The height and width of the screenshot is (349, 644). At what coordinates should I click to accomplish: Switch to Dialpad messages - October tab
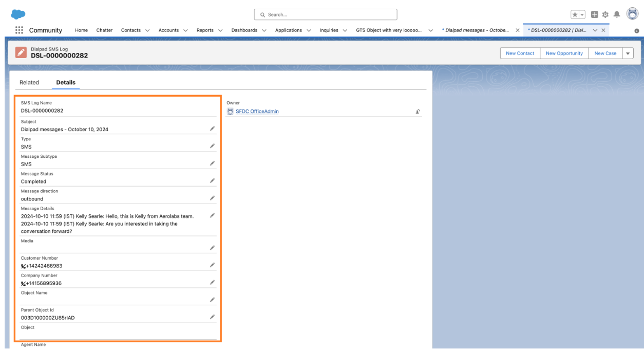475,30
